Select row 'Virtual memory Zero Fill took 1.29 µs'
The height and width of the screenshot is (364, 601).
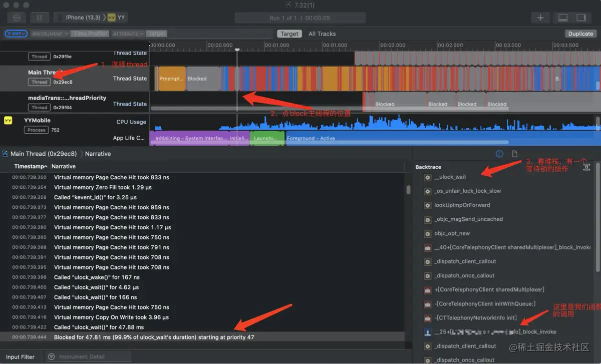(202, 187)
